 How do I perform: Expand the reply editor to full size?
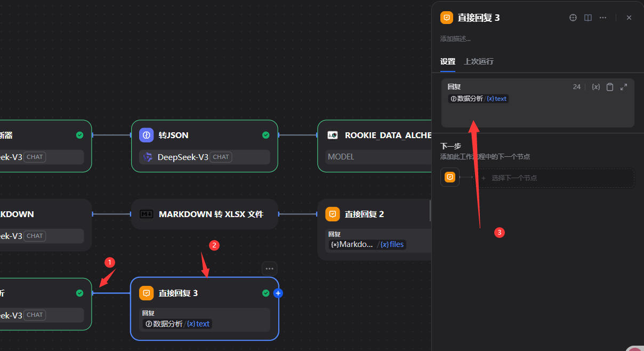point(624,87)
